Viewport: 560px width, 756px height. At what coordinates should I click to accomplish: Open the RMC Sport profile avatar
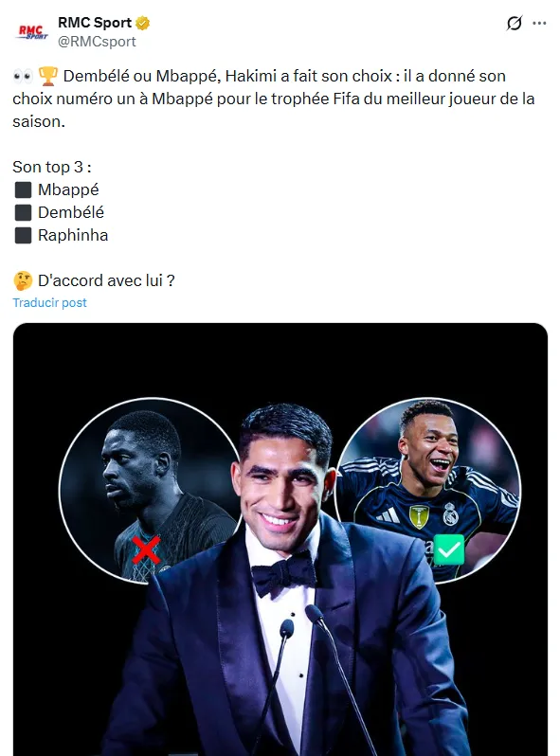click(33, 32)
